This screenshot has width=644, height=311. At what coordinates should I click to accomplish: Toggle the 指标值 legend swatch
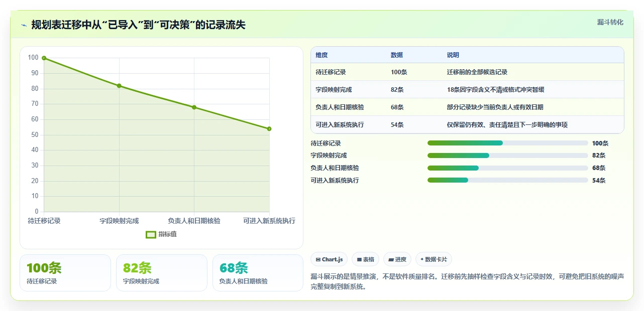click(151, 234)
